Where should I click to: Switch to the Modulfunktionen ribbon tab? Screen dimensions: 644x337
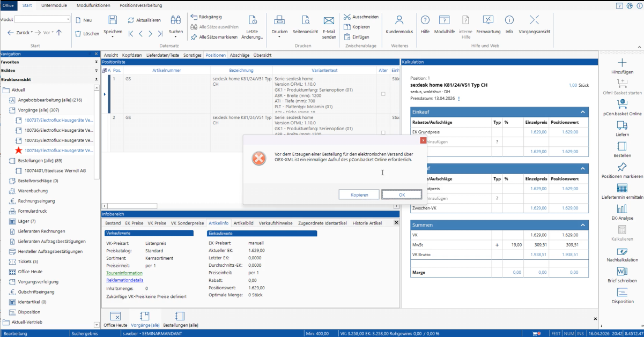pyautogui.click(x=93, y=5)
